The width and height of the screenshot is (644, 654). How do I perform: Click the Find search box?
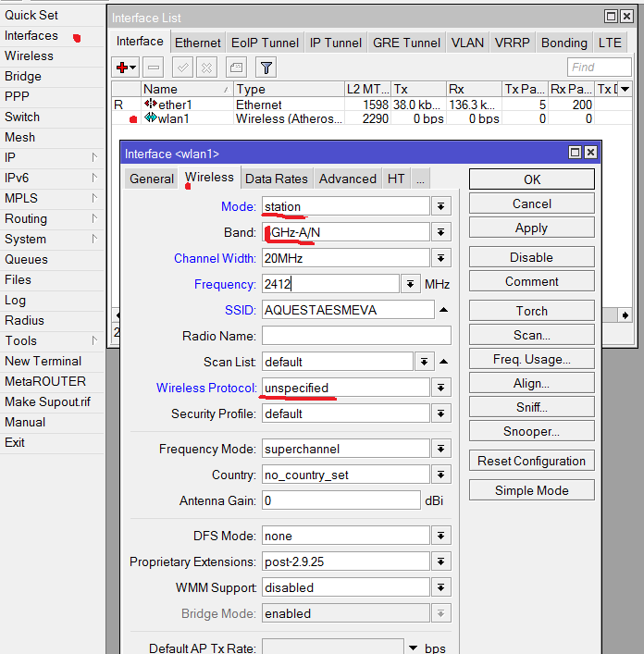tap(600, 68)
